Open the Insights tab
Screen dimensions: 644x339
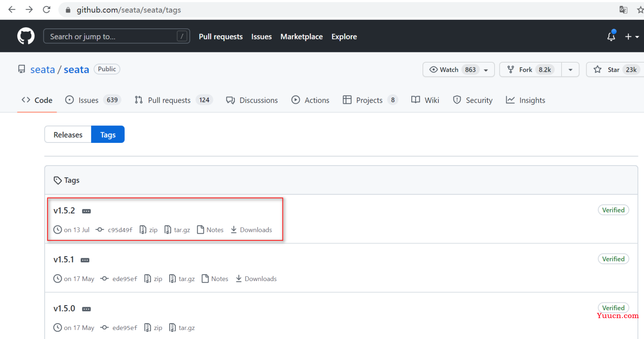tap(526, 100)
